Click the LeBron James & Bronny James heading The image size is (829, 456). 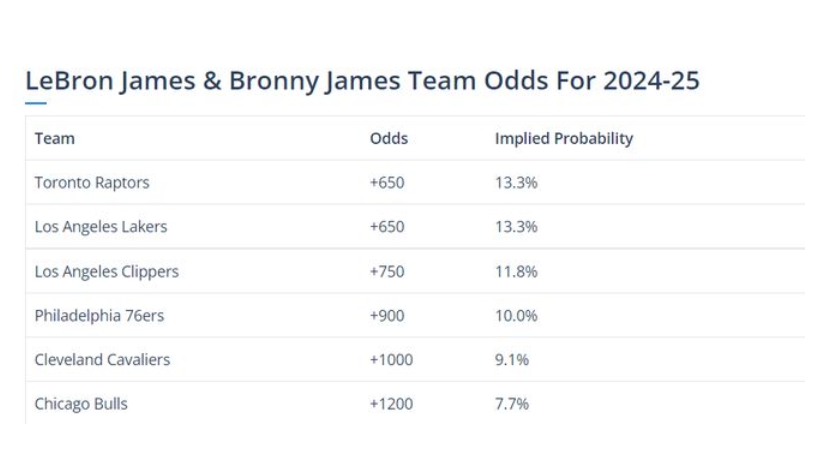click(362, 81)
